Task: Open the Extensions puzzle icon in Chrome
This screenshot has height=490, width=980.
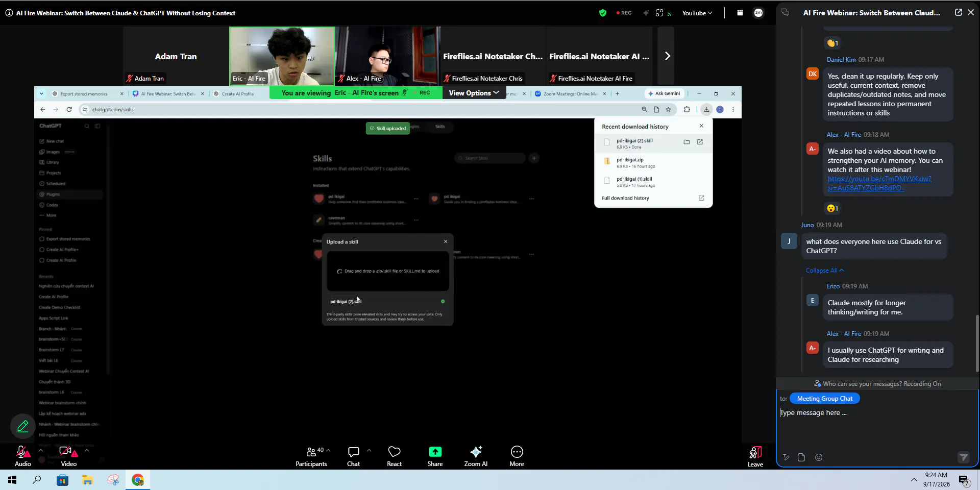Action: pyautogui.click(x=687, y=109)
